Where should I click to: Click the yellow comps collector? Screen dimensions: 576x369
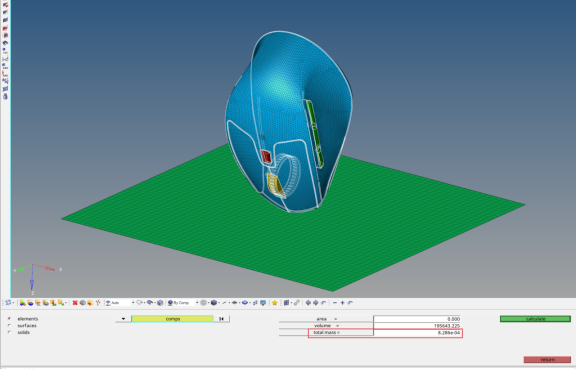click(172, 319)
